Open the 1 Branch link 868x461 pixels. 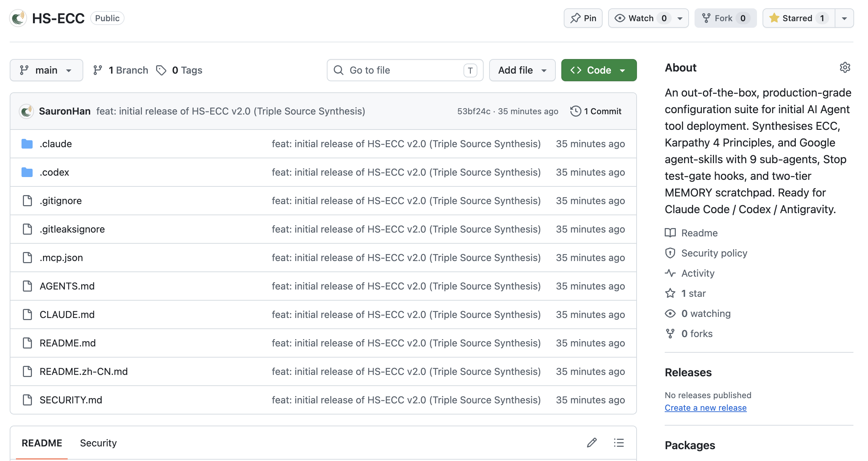(x=121, y=70)
